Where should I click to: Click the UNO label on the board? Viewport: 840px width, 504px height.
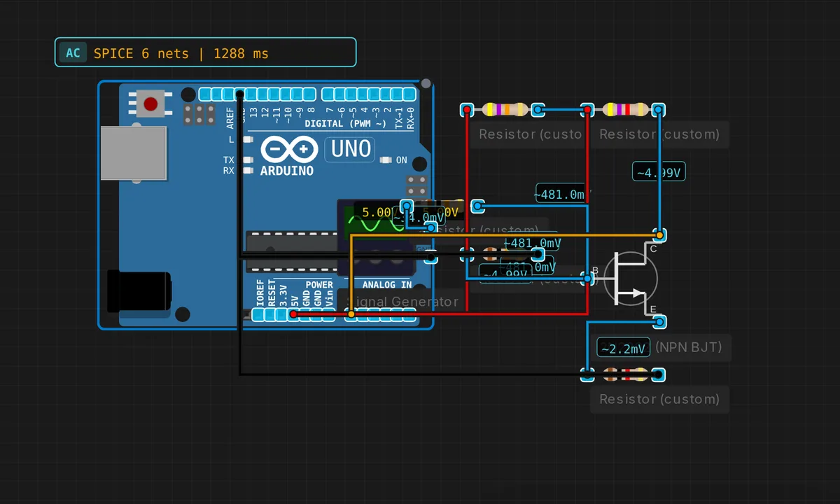click(351, 148)
